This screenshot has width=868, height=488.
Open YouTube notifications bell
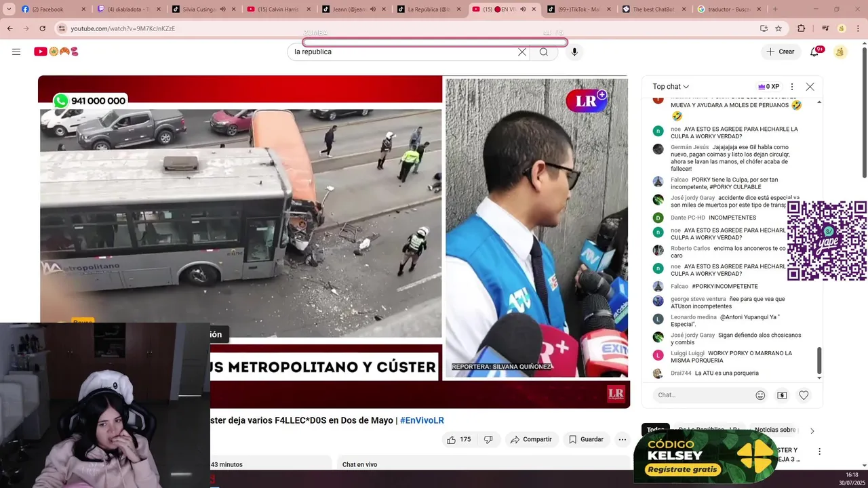click(x=815, y=52)
